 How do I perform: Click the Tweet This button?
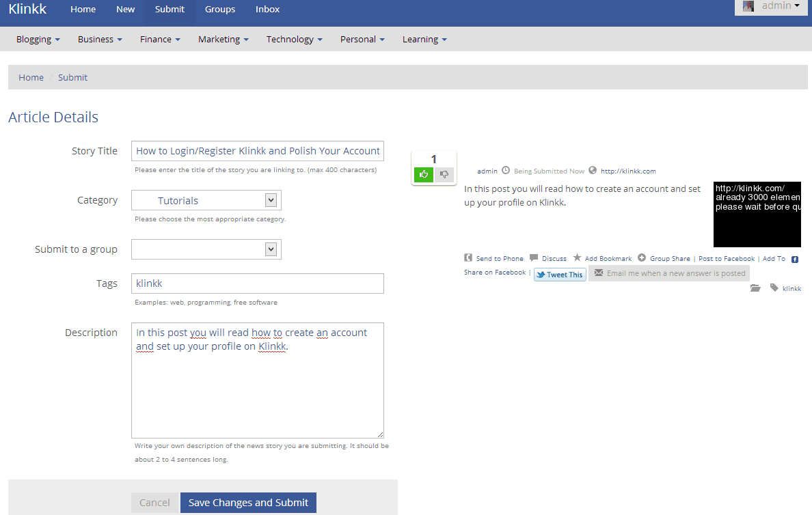(x=560, y=275)
